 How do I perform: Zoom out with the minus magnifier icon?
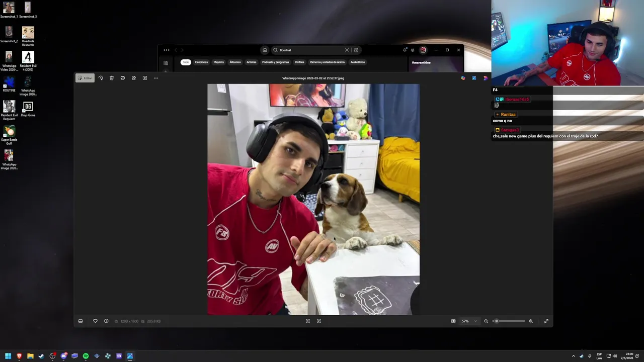tap(486, 321)
